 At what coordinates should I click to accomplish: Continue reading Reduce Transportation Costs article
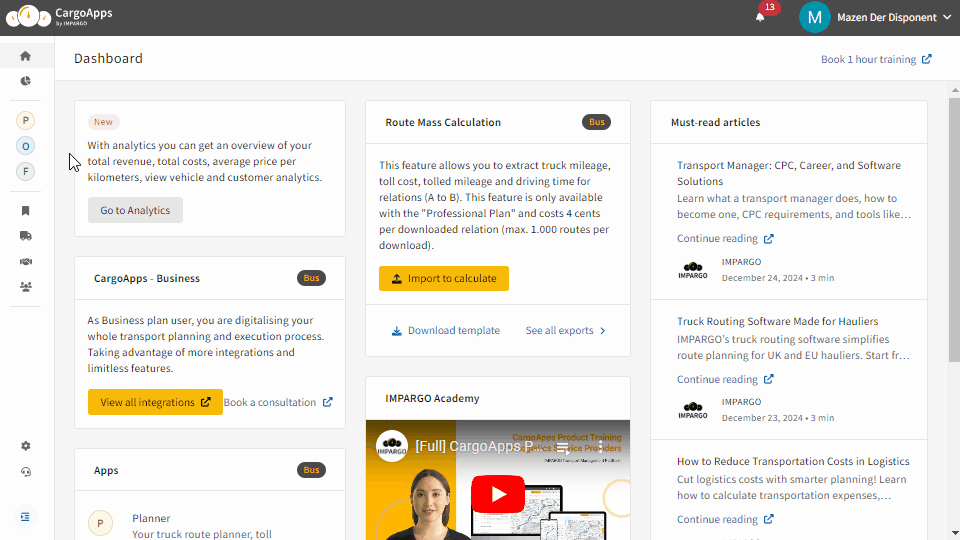[x=725, y=520]
